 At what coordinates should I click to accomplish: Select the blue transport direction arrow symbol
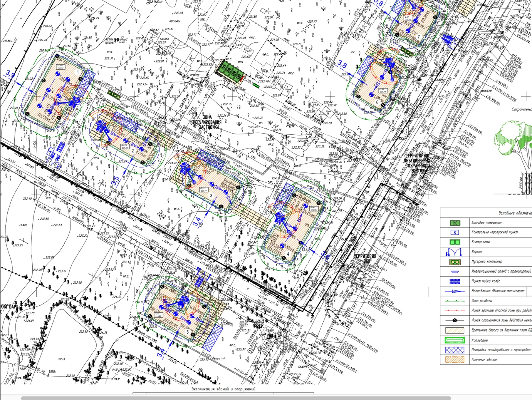(x=455, y=291)
